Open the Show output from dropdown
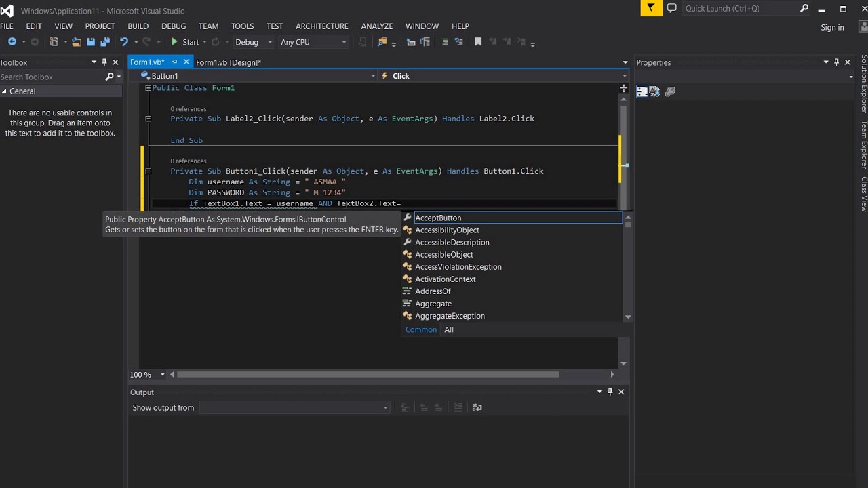868x488 pixels. tap(294, 407)
